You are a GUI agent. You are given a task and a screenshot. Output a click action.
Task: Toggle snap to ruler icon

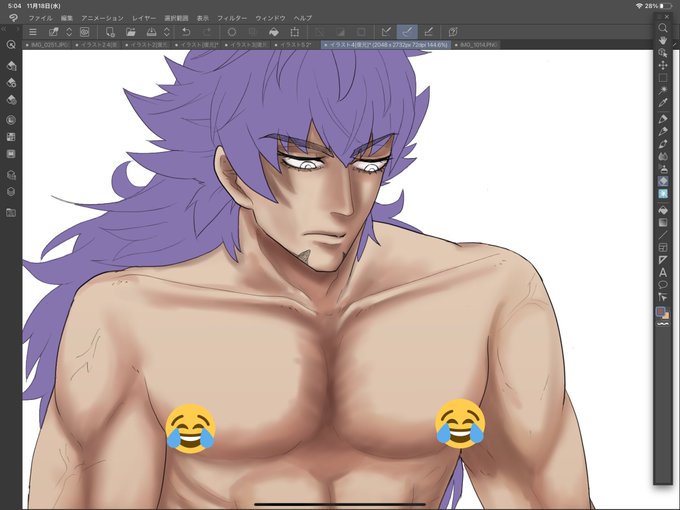pos(386,32)
